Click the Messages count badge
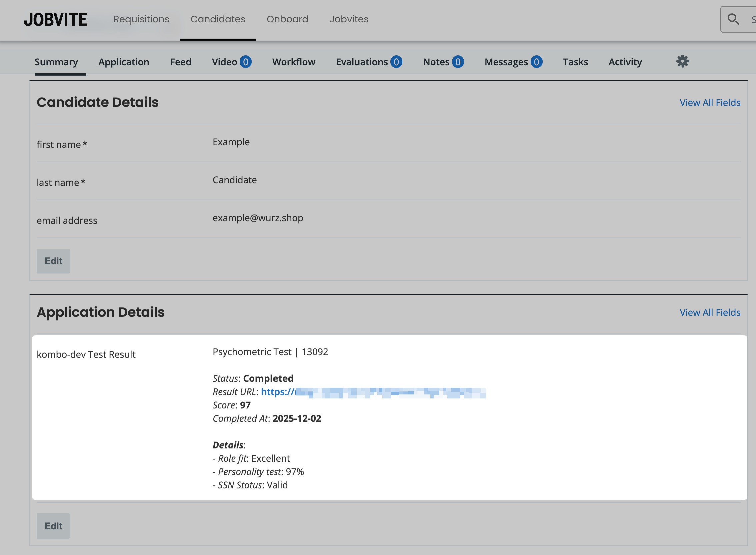 (x=536, y=62)
